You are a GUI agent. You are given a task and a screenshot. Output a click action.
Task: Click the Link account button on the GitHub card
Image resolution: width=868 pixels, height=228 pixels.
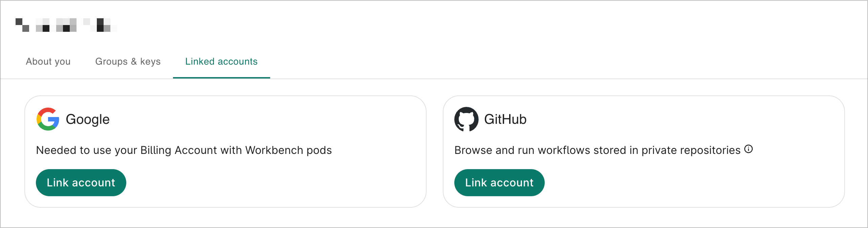point(499,182)
